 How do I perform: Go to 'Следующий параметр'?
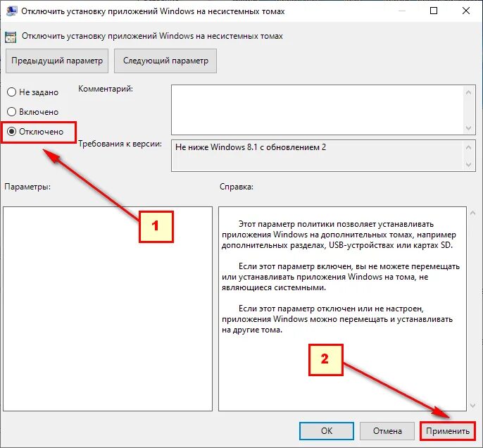[165, 61]
